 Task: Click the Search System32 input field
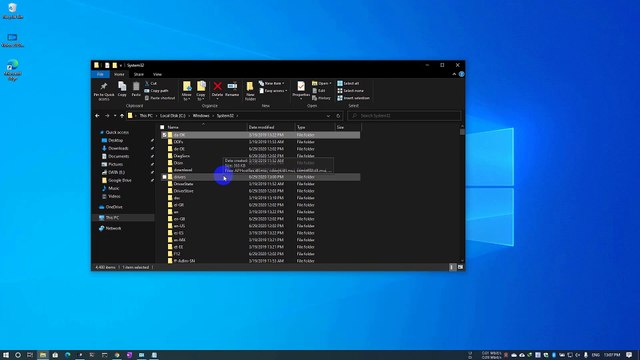click(x=404, y=116)
